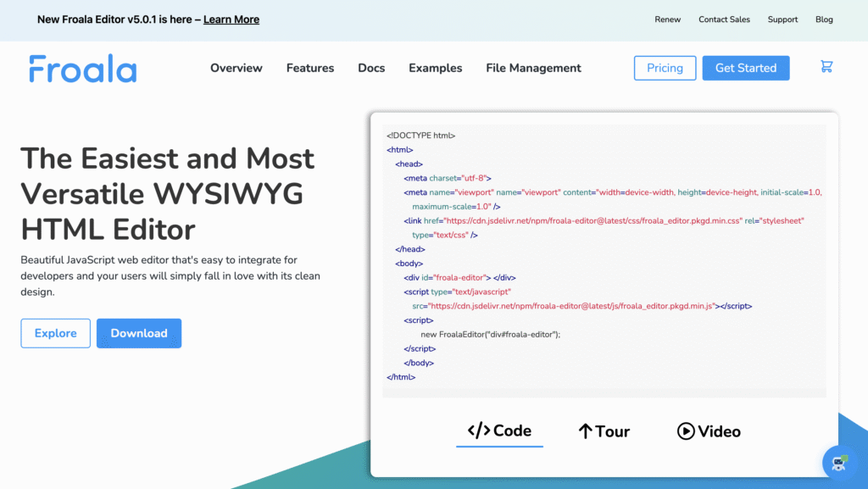Image resolution: width=868 pixels, height=489 pixels.
Task: Click the meta charset utf-8 line
Action: click(448, 178)
